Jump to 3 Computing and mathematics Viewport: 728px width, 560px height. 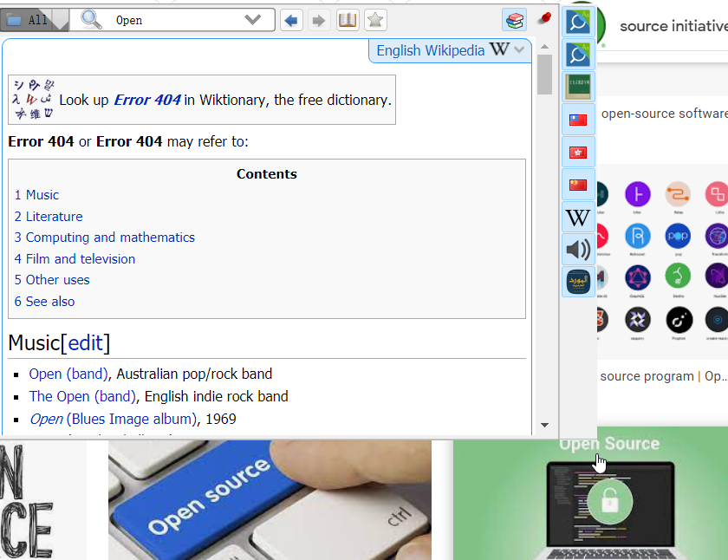[x=105, y=238]
